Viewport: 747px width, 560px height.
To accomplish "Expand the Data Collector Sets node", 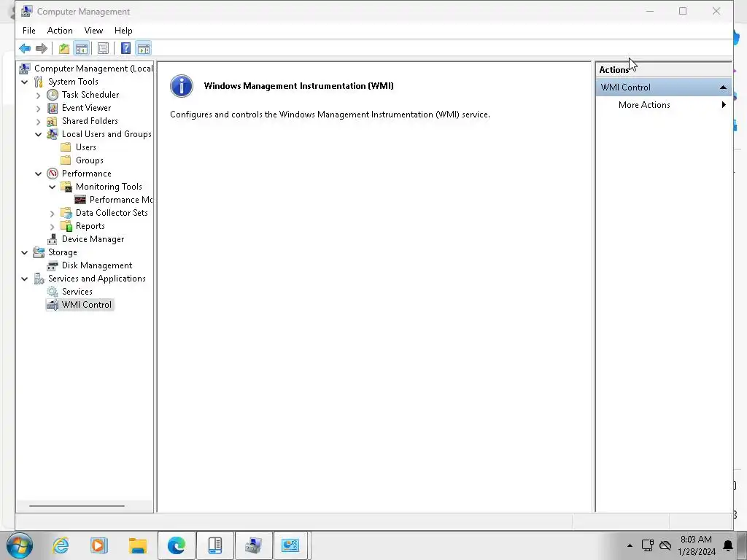I will 53,214.
